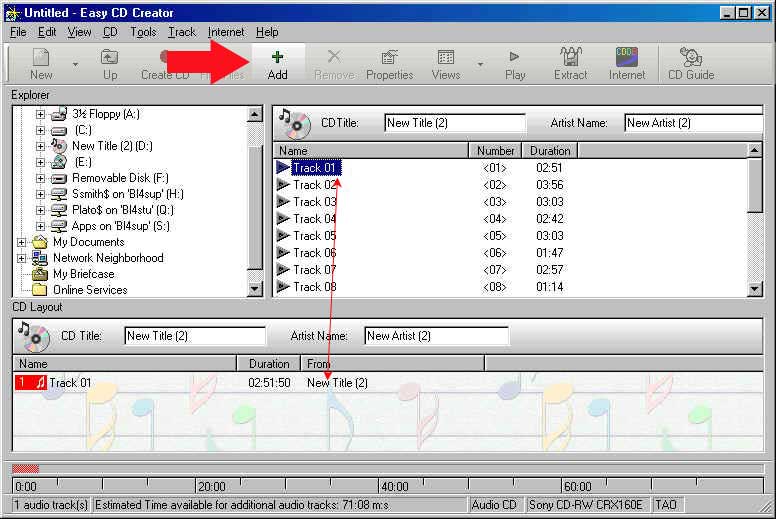This screenshot has height=519, width=776.
Task: Click the (C:) hard drive icon
Action: 59,131
